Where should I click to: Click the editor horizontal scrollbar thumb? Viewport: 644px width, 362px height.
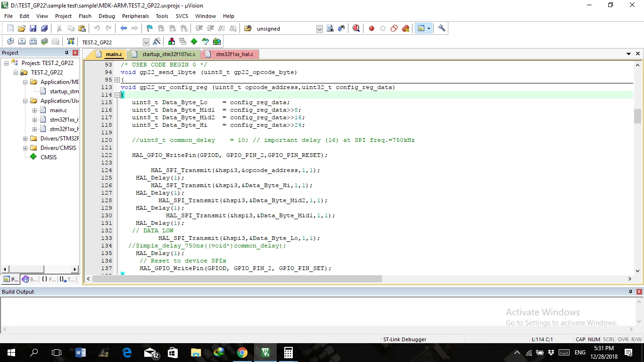[237, 279]
